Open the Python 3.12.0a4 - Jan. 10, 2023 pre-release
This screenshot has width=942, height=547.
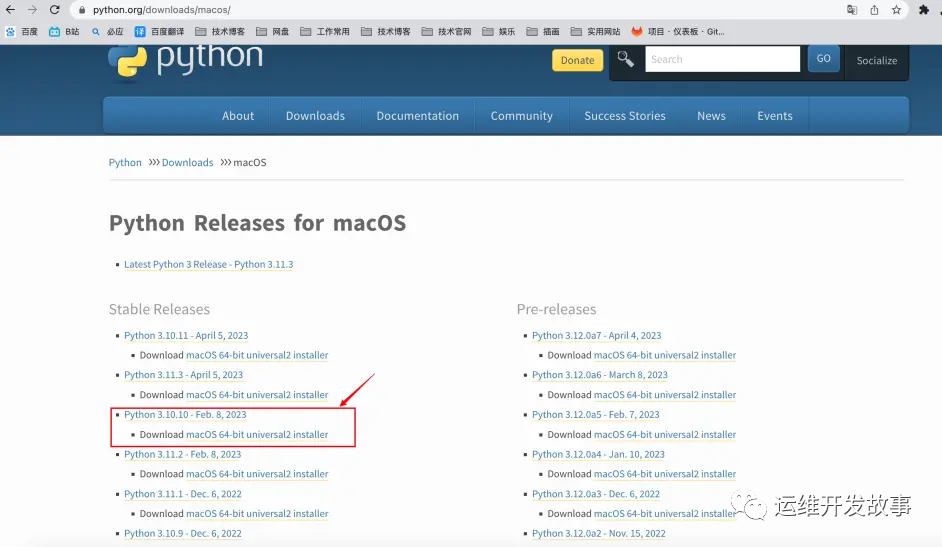[598, 454]
